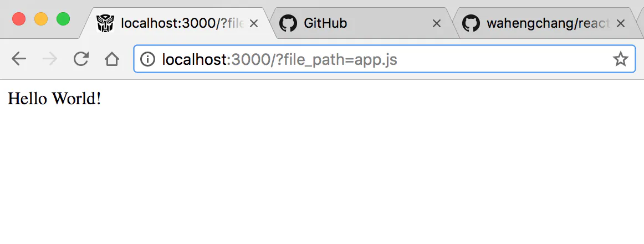This screenshot has width=644, height=244.
Task: Click the Hello World! text on the page
Action: pos(54,99)
